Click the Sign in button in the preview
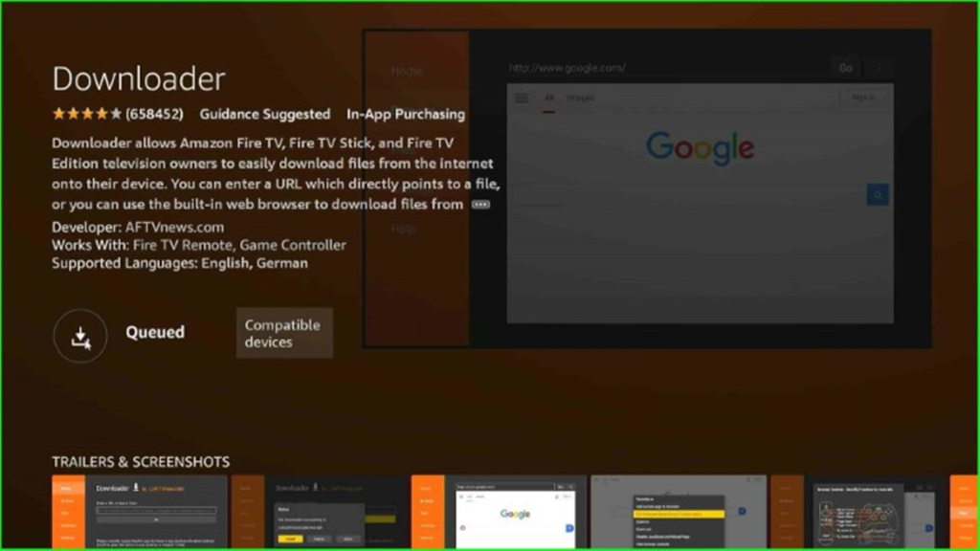 tap(863, 98)
